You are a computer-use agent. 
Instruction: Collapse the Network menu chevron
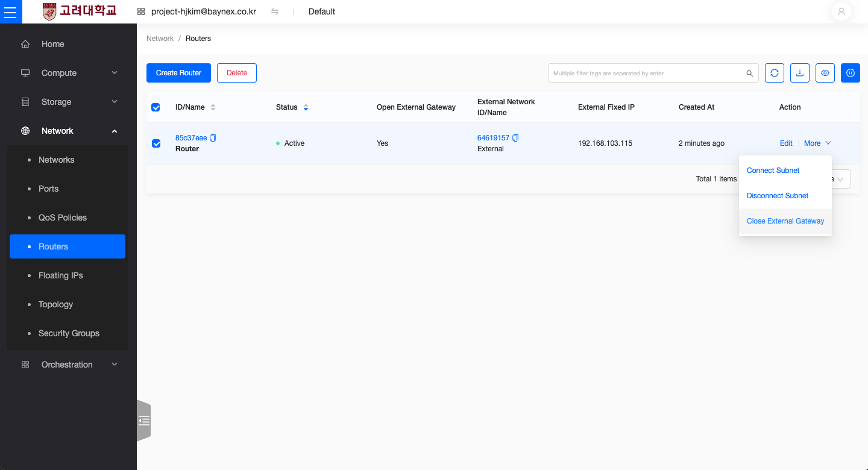click(x=115, y=131)
